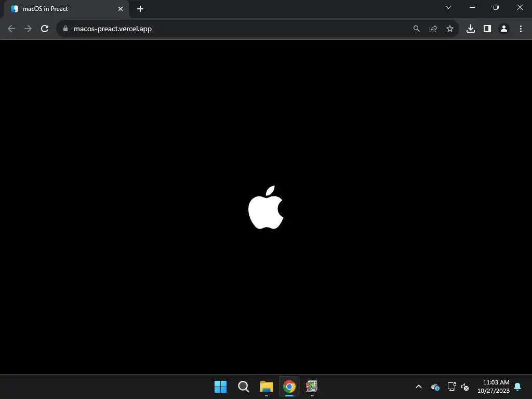View site information lock icon
The width and height of the screenshot is (532, 399).
click(65, 29)
